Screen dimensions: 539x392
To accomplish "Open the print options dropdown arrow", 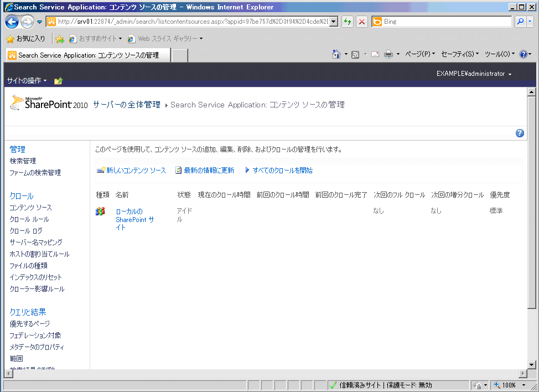I will click(398, 54).
